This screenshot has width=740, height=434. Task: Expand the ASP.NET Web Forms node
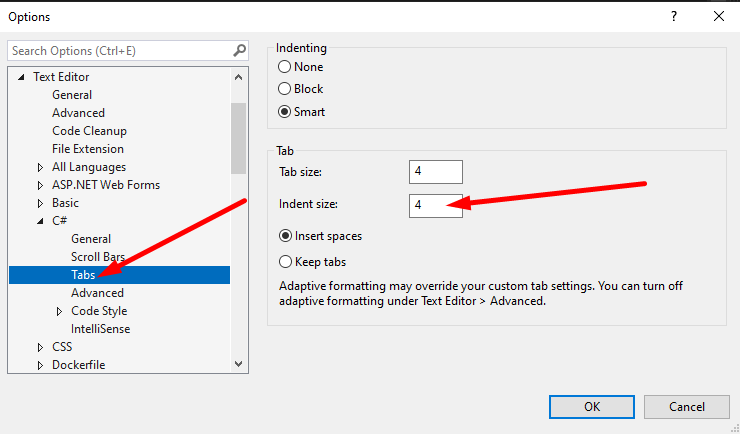tap(40, 185)
